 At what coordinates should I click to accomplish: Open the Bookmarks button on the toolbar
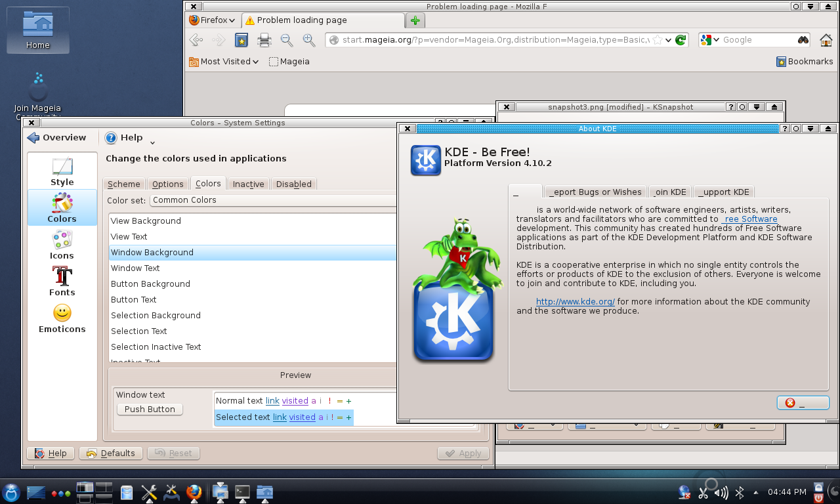[805, 61]
